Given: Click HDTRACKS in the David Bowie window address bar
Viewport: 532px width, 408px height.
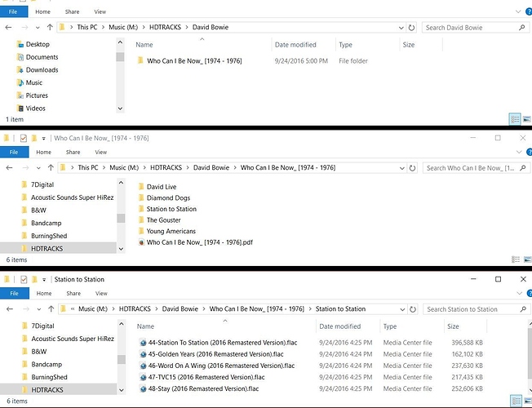Looking at the screenshot, I should click(x=166, y=27).
